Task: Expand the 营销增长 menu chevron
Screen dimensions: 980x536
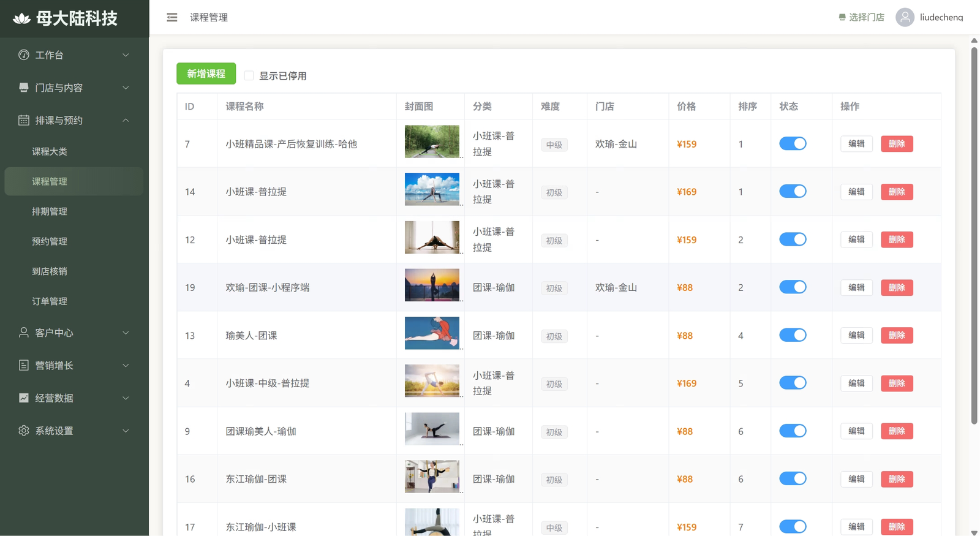Action: 126,365
